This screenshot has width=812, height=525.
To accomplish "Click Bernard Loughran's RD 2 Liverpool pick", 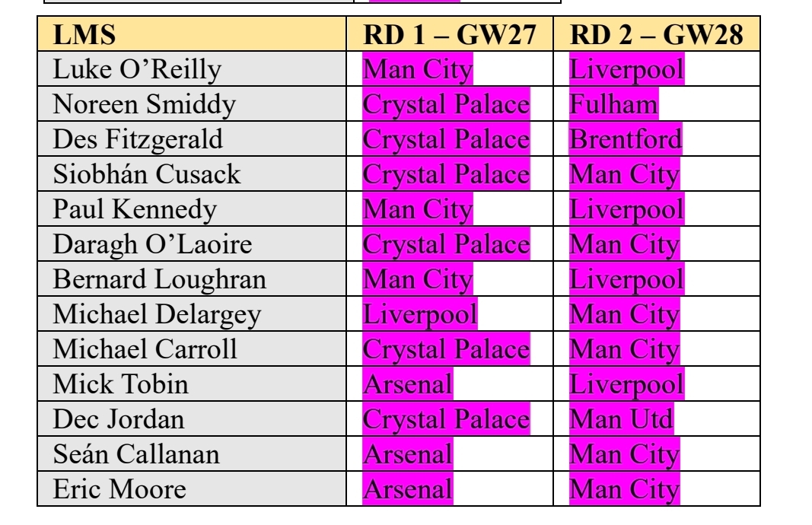I will (626, 279).
